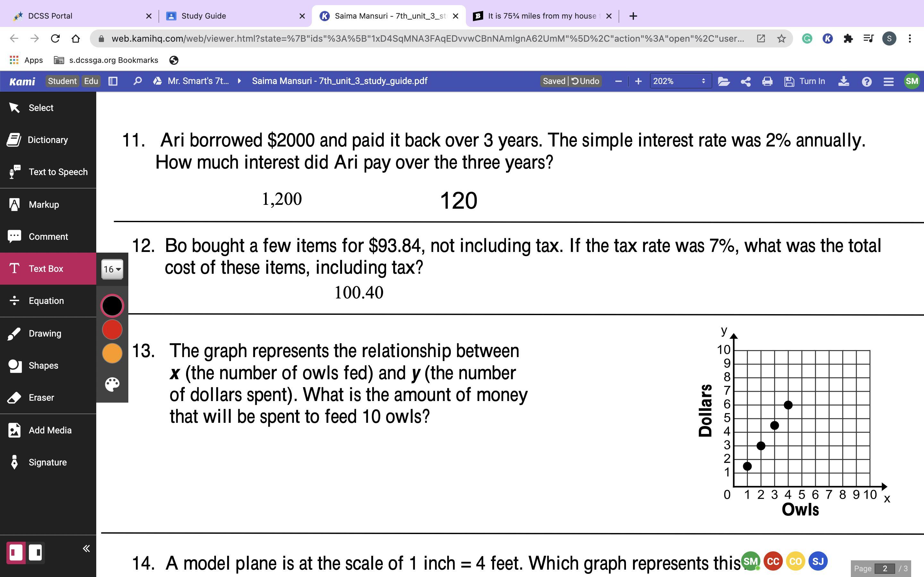Click the page number input field

pyautogui.click(x=884, y=568)
